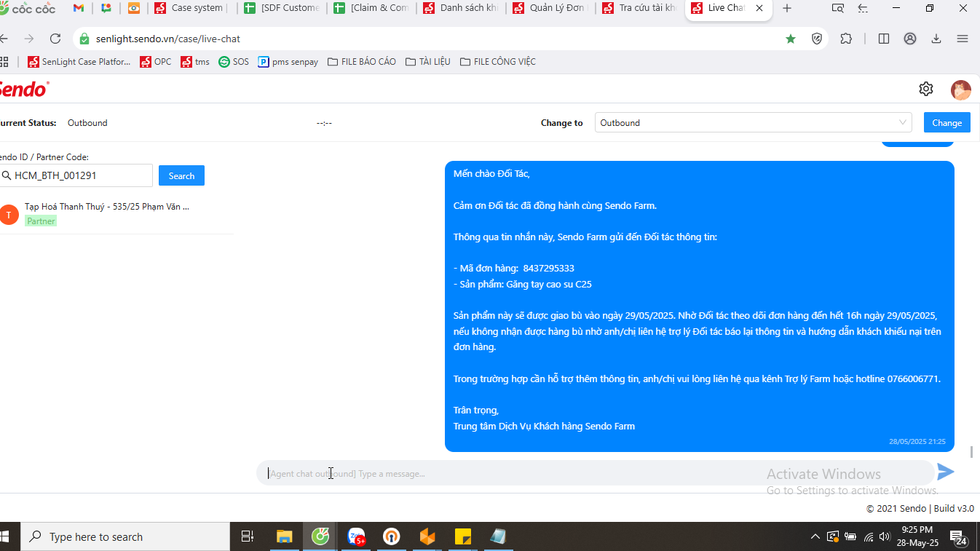The width and height of the screenshot is (980, 551).
Task: Open the browser downloads icon
Action: point(936,39)
